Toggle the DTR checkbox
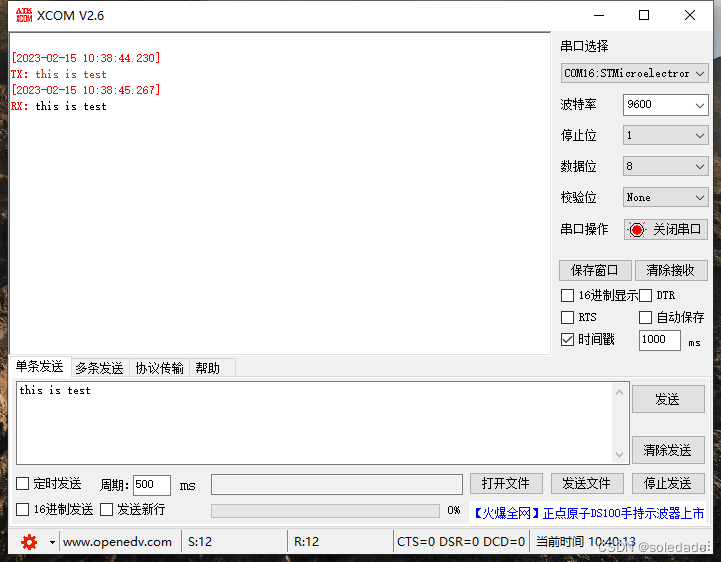 pyautogui.click(x=645, y=295)
